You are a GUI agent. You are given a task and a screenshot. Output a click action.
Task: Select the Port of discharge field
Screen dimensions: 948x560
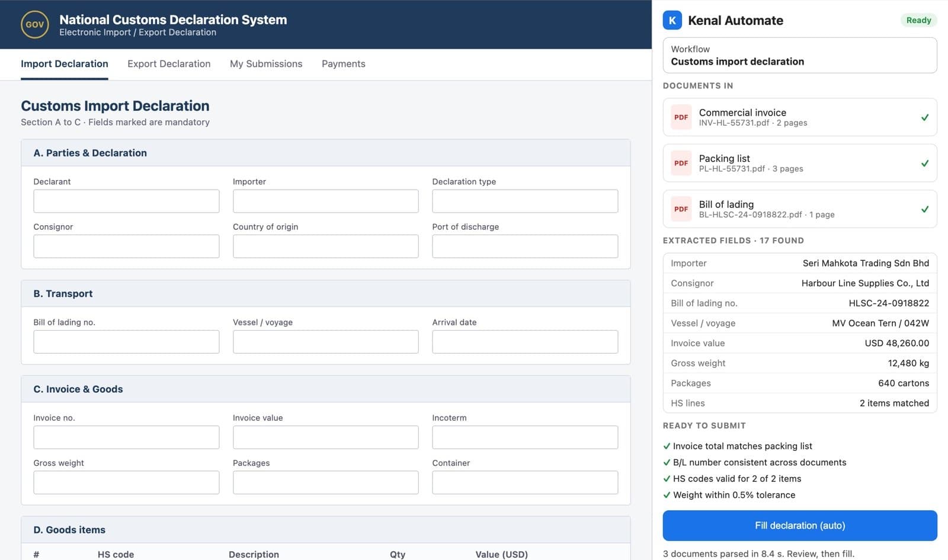click(x=525, y=247)
